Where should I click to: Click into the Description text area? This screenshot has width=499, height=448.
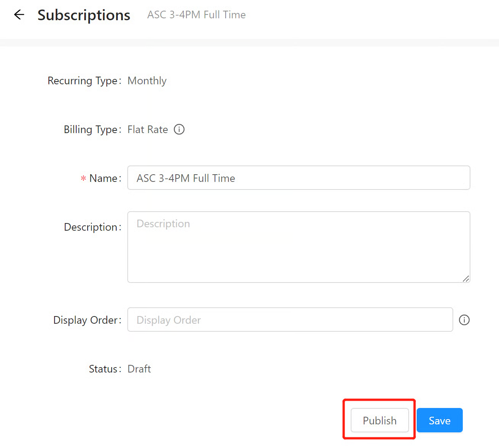click(298, 247)
